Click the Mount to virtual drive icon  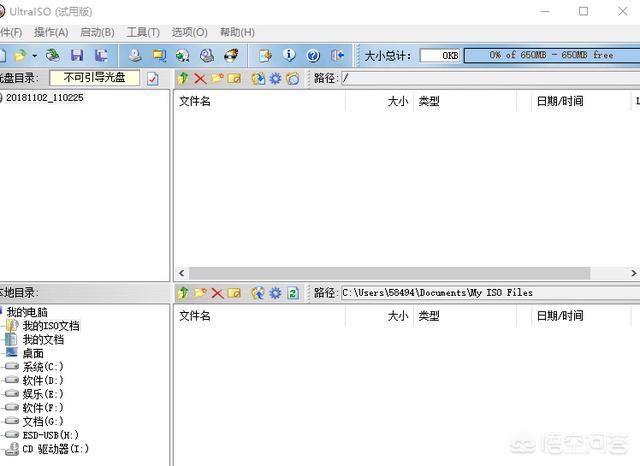point(207,55)
